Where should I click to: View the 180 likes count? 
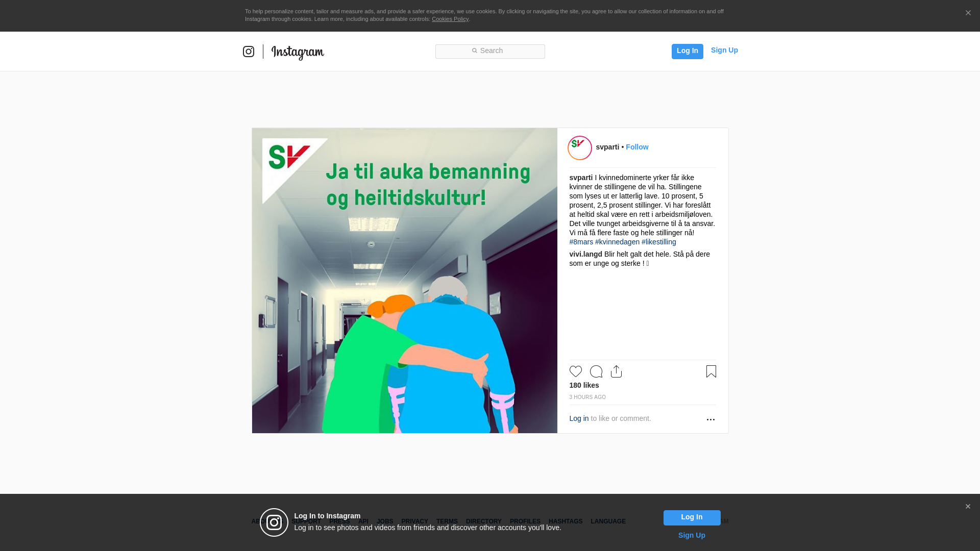584,385
